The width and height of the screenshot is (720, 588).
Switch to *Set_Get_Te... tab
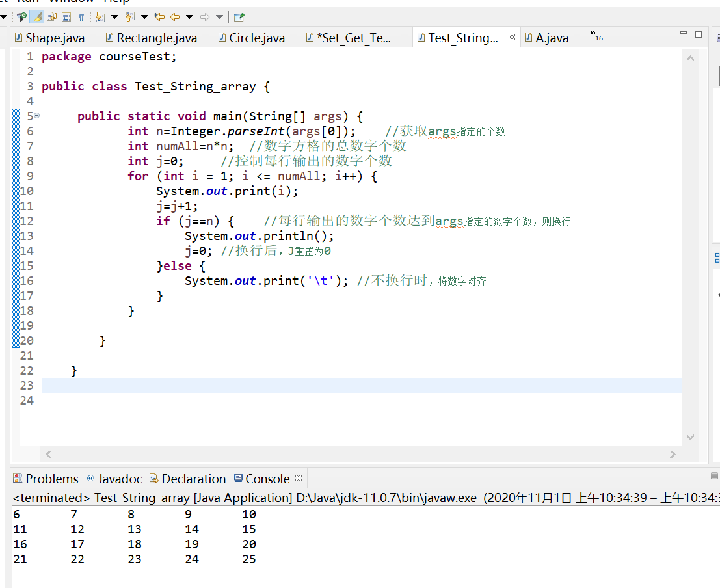pos(349,38)
